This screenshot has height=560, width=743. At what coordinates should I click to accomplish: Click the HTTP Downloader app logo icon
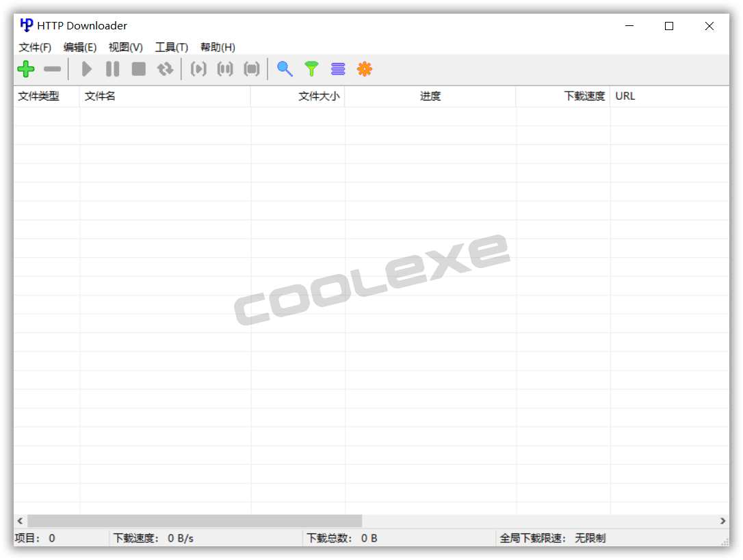pyautogui.click(x=26, y=25)
